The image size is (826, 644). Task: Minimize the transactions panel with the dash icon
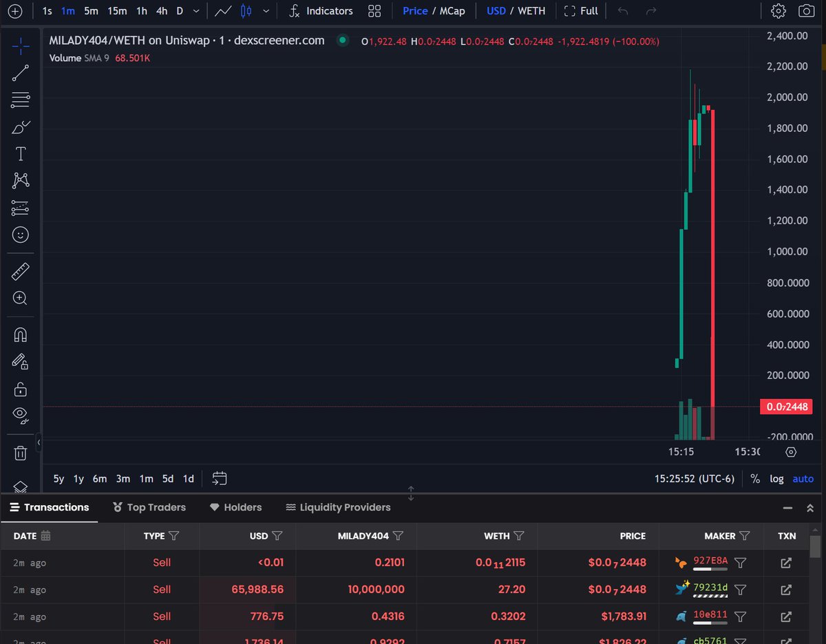(x=787, y=508)
